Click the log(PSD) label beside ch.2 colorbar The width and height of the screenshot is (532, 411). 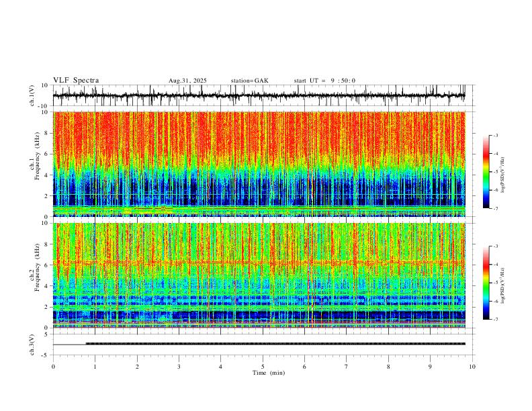[503, 286]
